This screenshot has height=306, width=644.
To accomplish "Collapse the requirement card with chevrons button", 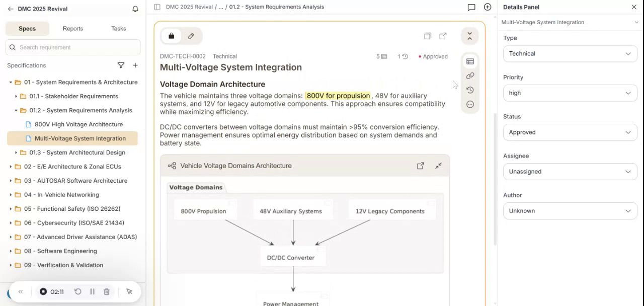I will 469,36.
